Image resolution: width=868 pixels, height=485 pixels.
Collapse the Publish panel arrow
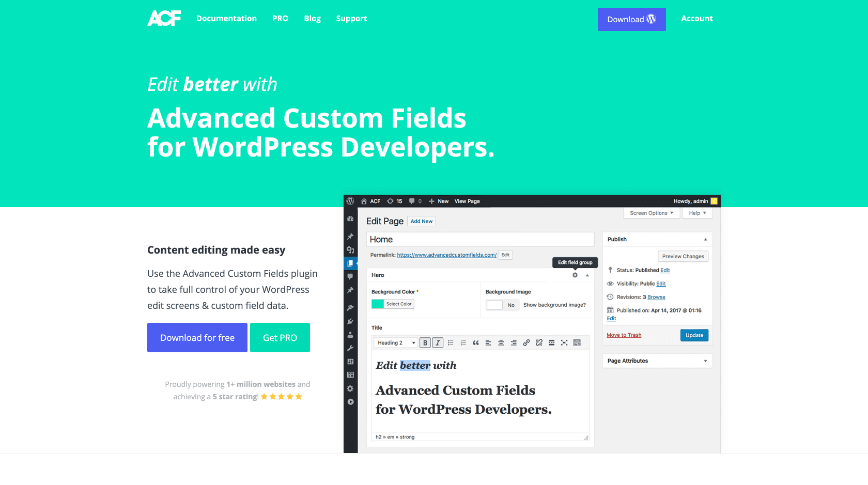705,240
